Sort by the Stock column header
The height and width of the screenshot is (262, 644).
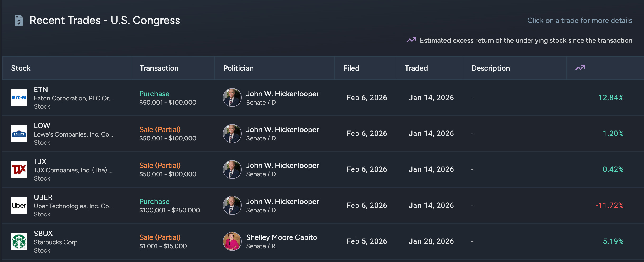(21, 68)
